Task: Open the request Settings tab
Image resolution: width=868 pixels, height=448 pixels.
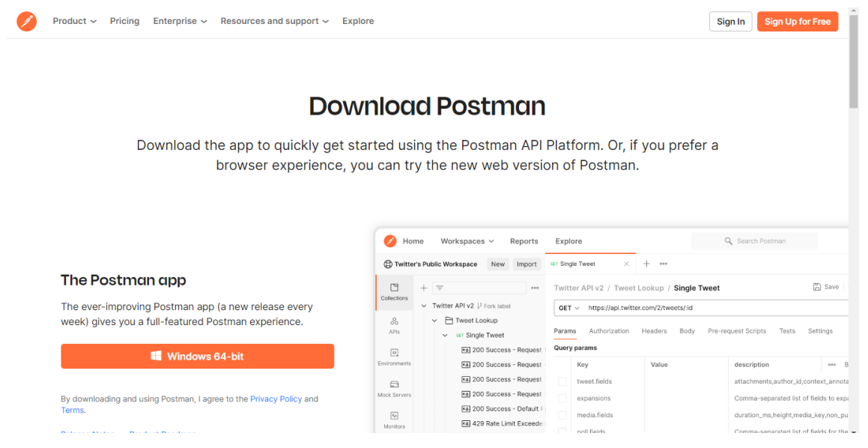Action: point(820,331)
